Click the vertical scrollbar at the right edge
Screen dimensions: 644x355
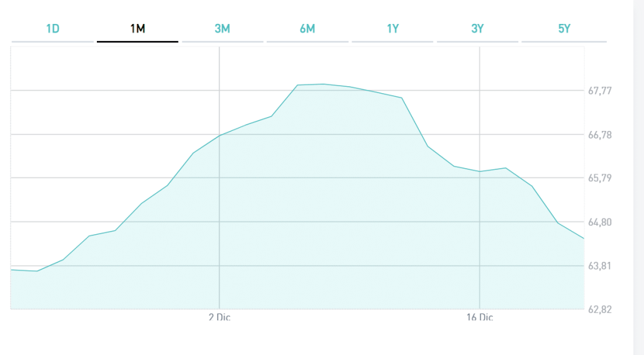coord(638,177)
